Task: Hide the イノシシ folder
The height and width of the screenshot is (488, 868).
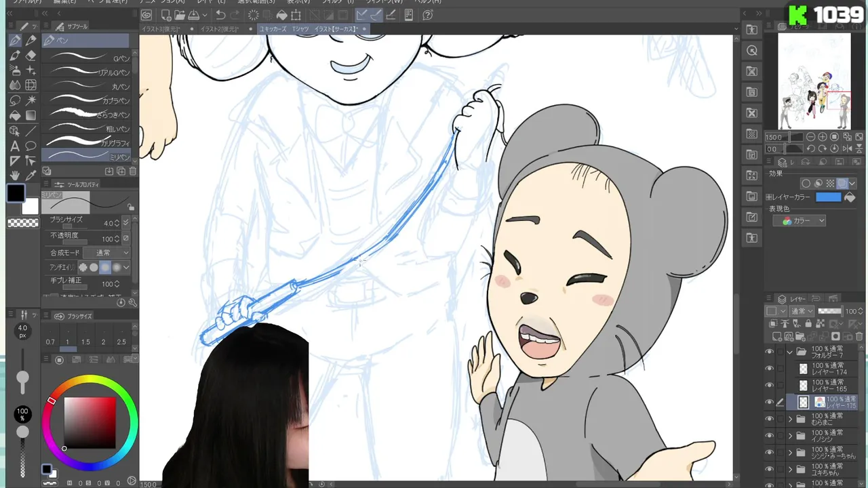Action: click(x=769, y=436)
